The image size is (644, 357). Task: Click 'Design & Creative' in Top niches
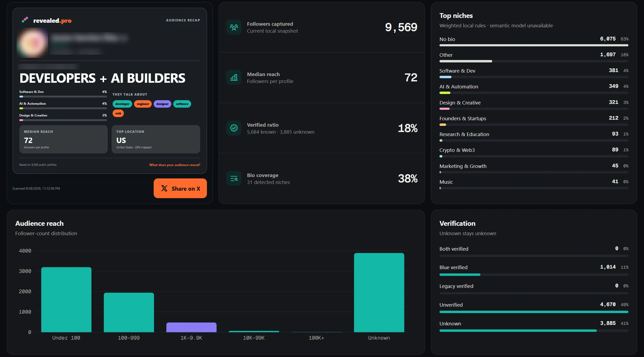point(460,103)
